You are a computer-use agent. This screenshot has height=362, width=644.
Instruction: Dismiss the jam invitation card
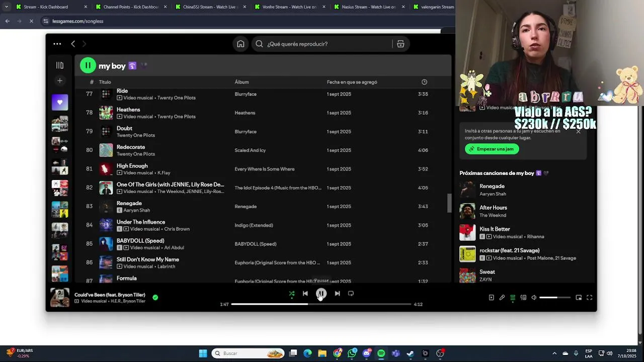click(x=578, y=131)
